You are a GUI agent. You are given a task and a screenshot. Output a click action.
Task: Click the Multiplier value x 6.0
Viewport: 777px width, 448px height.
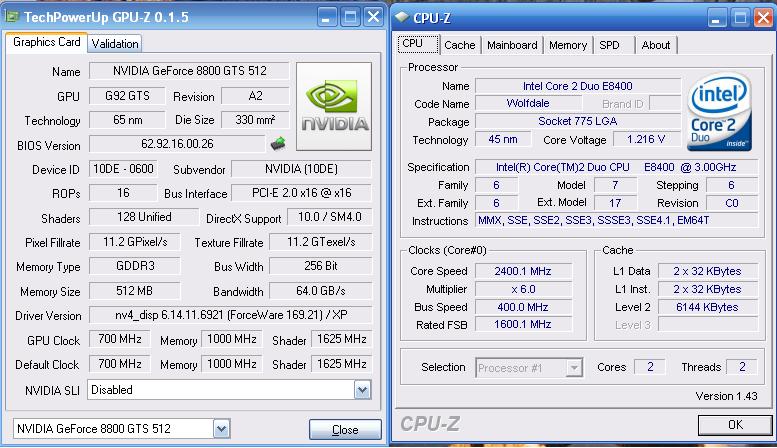[x=523, y=289]
